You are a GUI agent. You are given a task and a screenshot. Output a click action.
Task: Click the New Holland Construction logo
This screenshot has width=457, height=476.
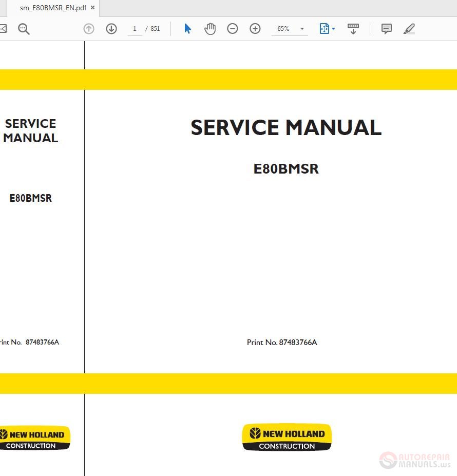[x=286, y=437]
